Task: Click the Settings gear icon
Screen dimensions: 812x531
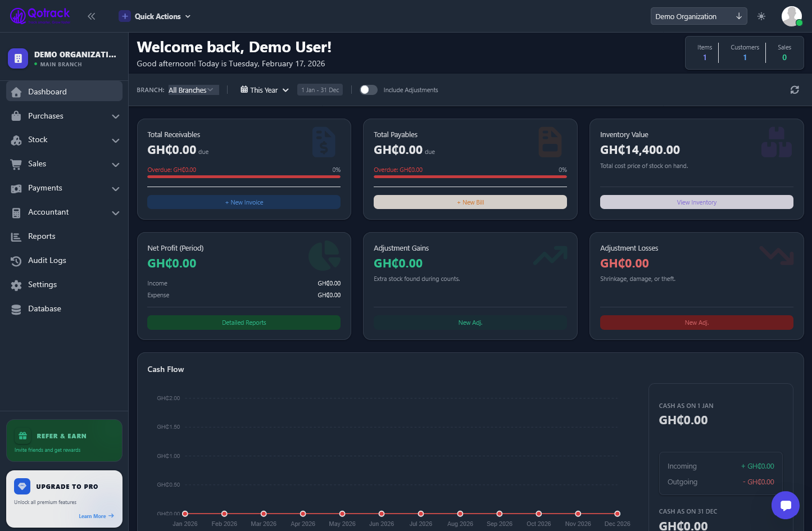Action: click(16, 285)
